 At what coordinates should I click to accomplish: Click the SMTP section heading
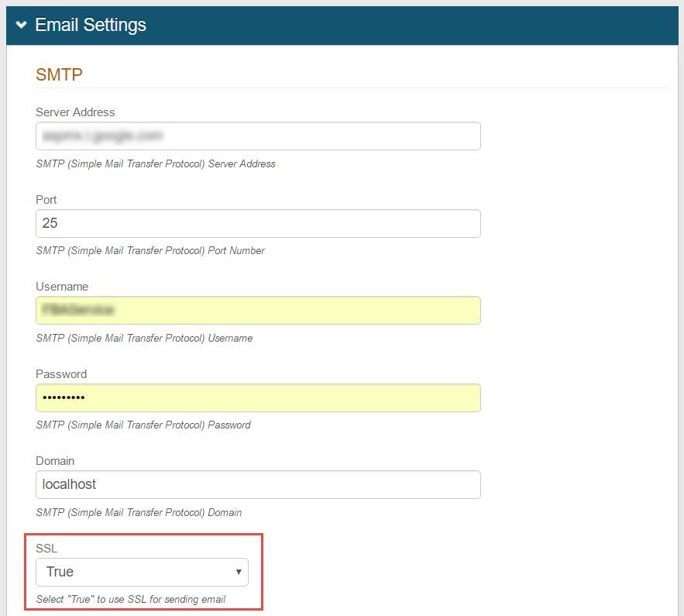[x=59, y=74]
